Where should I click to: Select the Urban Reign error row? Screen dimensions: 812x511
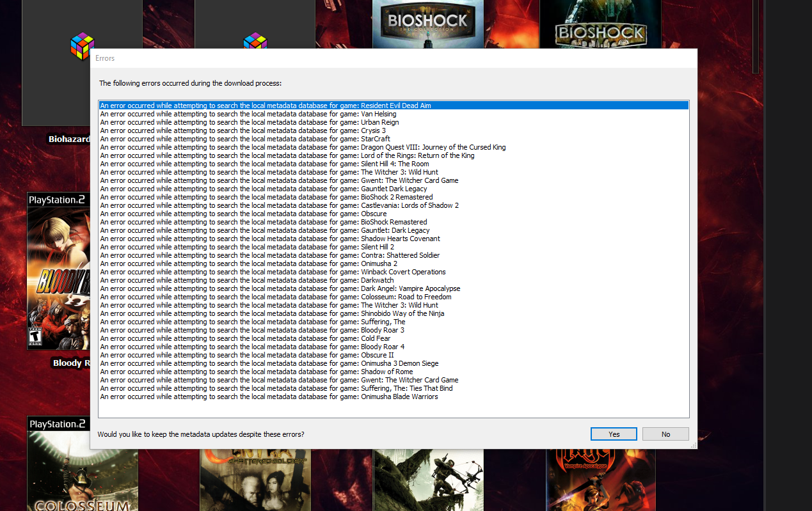394,122
